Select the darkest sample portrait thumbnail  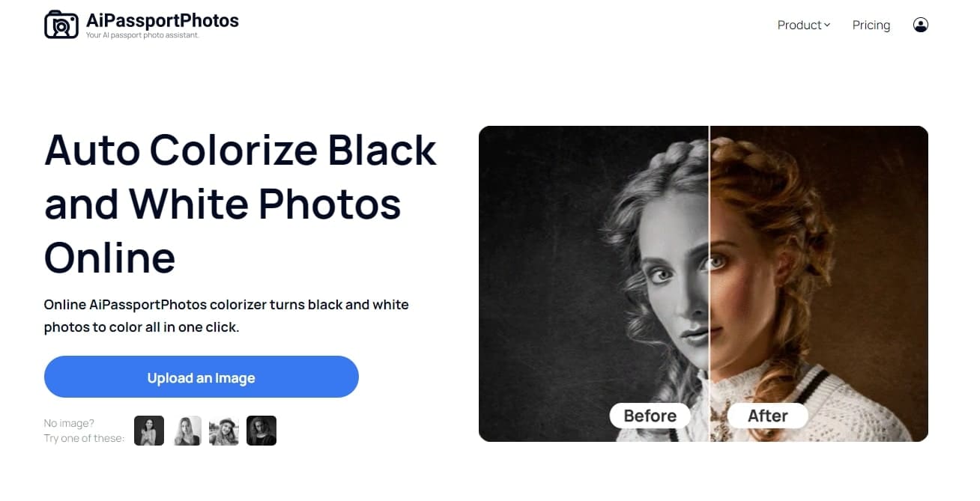click(261, 430)
